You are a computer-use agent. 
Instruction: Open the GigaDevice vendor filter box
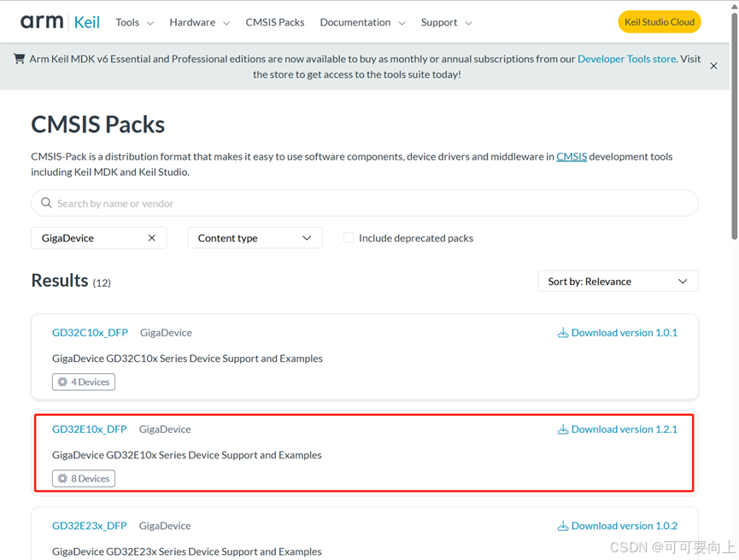coord(98,238)
